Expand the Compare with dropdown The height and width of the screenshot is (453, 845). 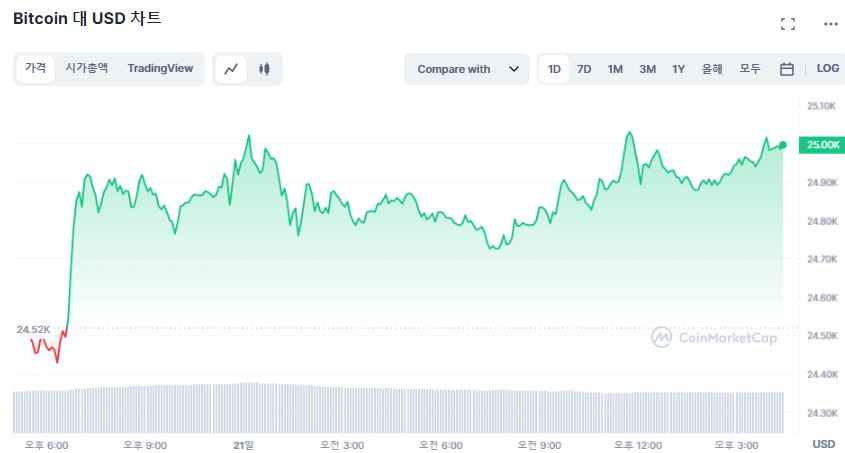click(x=466, y=69)
